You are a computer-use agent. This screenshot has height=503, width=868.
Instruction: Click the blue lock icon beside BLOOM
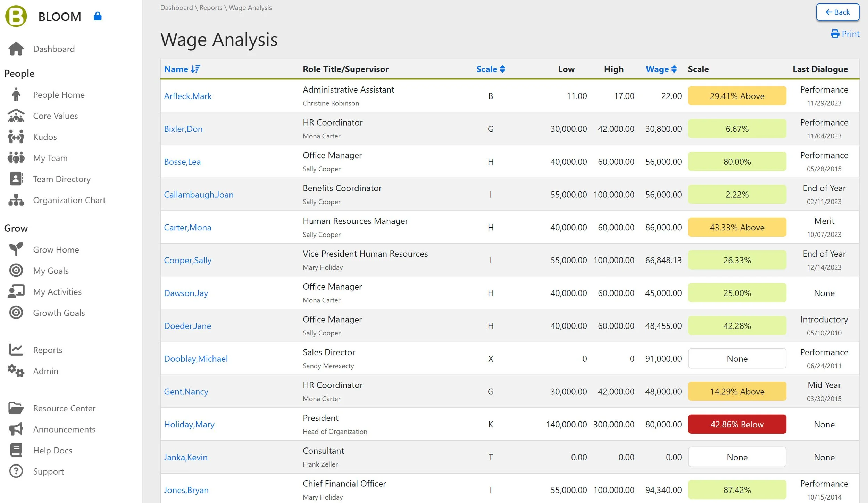tap(98, 16)
